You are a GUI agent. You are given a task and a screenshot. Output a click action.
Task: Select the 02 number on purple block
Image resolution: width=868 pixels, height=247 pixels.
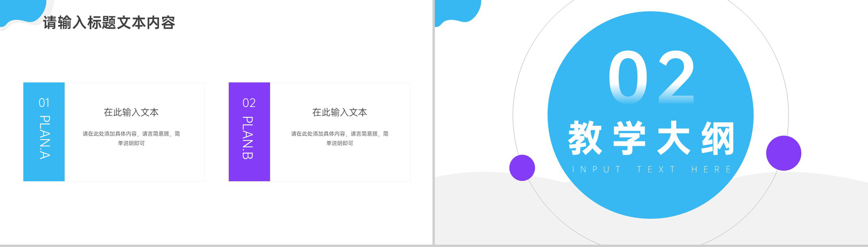249,103
